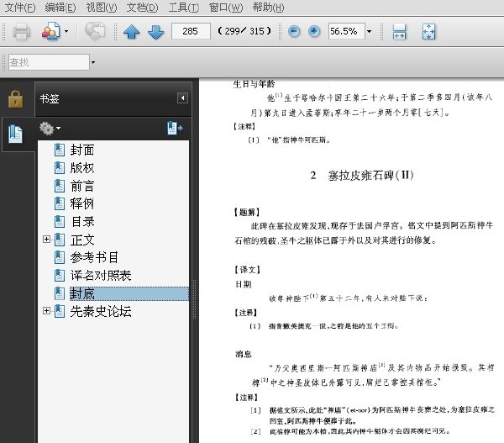Select the 封面 bookmark

82,150
